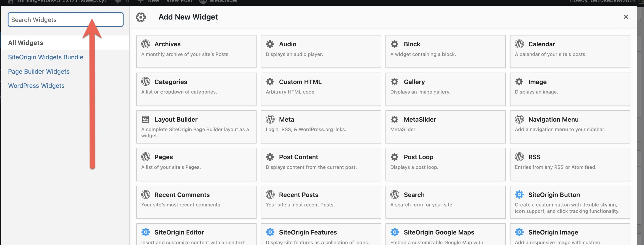The image size is (644, 245).
Task: Click the Archives widget WordPress icon
Action: (146, 44)
